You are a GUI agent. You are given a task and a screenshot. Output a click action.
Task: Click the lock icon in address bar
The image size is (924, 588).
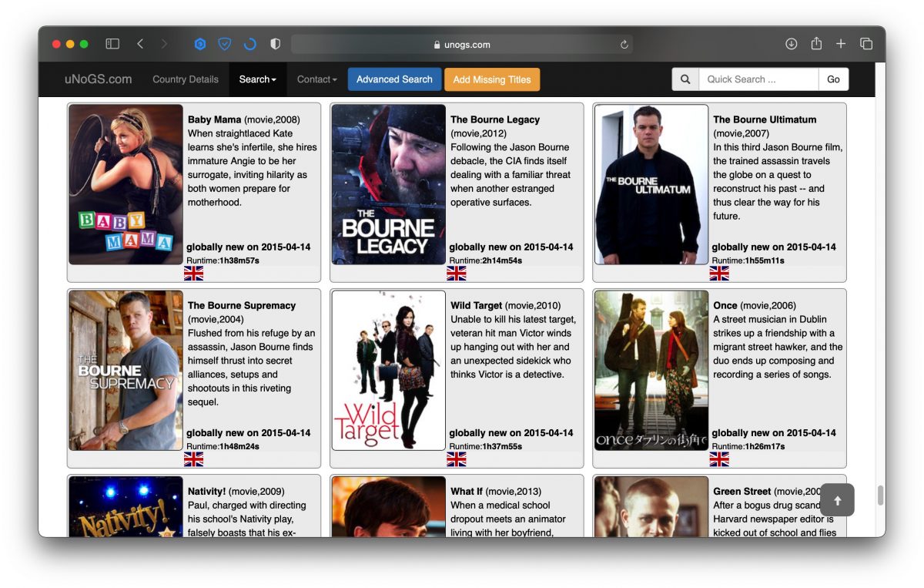pyautogui.click(x=437, y=45)
